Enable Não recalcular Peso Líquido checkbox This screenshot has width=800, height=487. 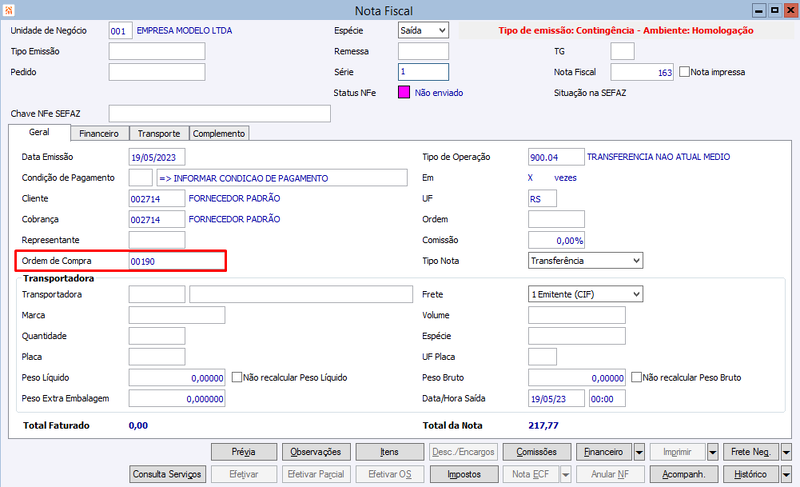click(237, 377)
